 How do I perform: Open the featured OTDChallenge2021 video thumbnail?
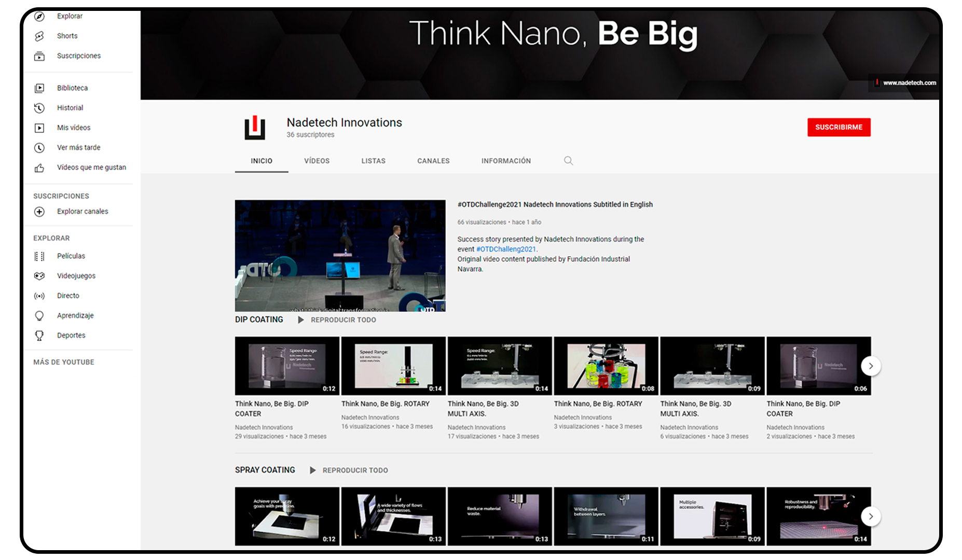pyautogui.click(x=340, y=256)
